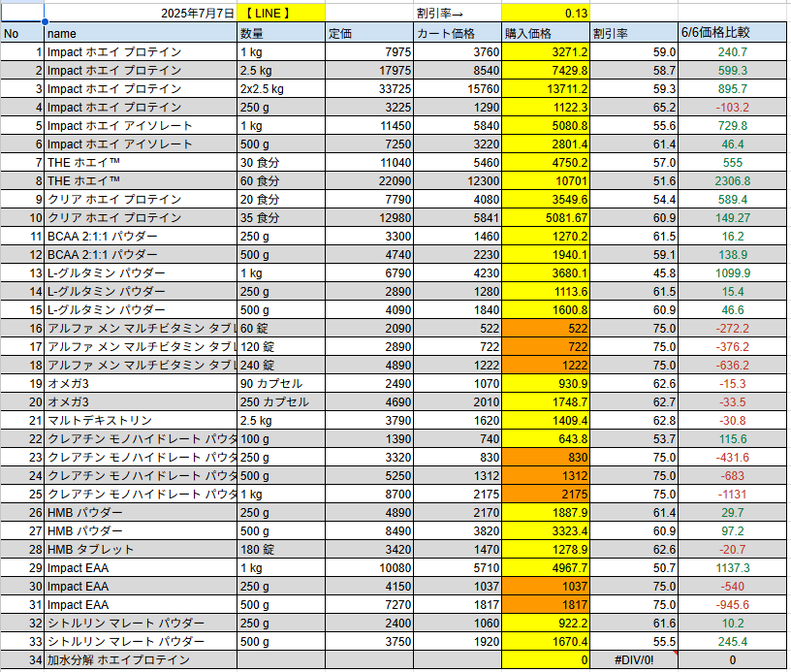Click list price 10080

pos(369,567)
